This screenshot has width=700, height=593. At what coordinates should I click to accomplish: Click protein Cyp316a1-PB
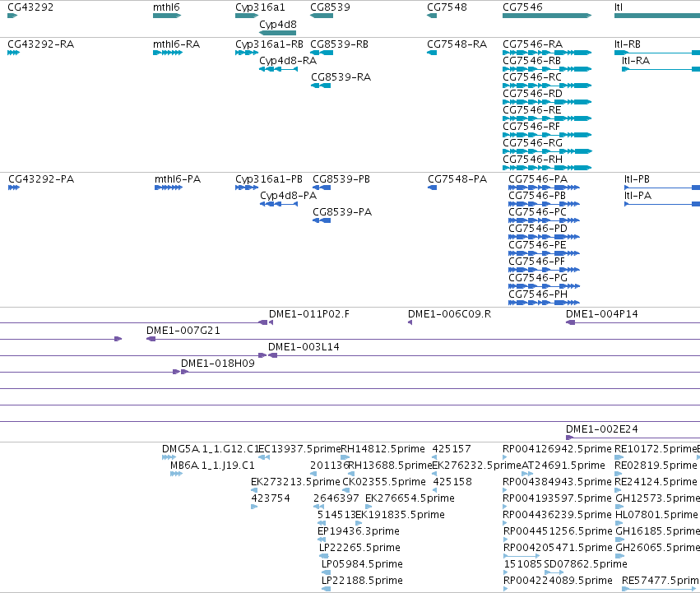[x=247, y=188]
